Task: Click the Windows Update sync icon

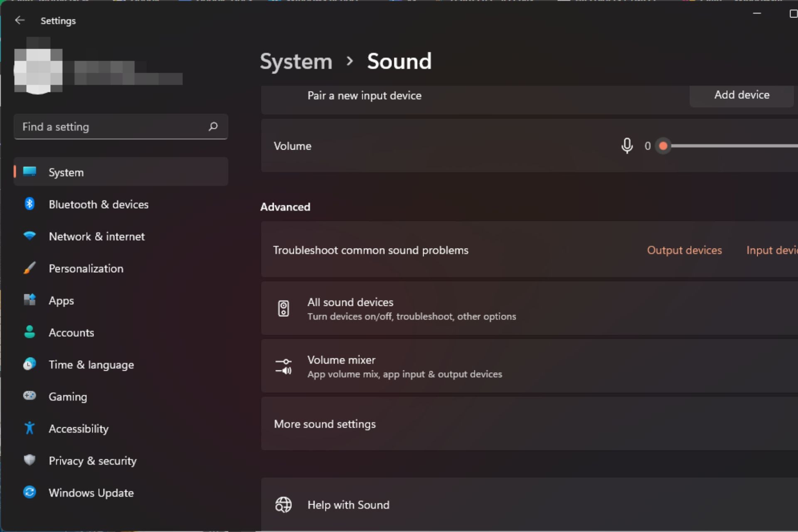Action: point(30,493)
